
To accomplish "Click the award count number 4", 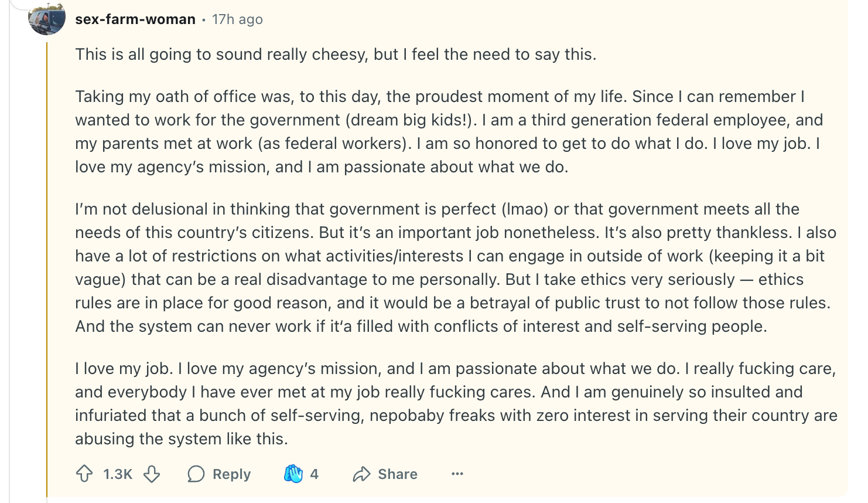I will [315, 474].
